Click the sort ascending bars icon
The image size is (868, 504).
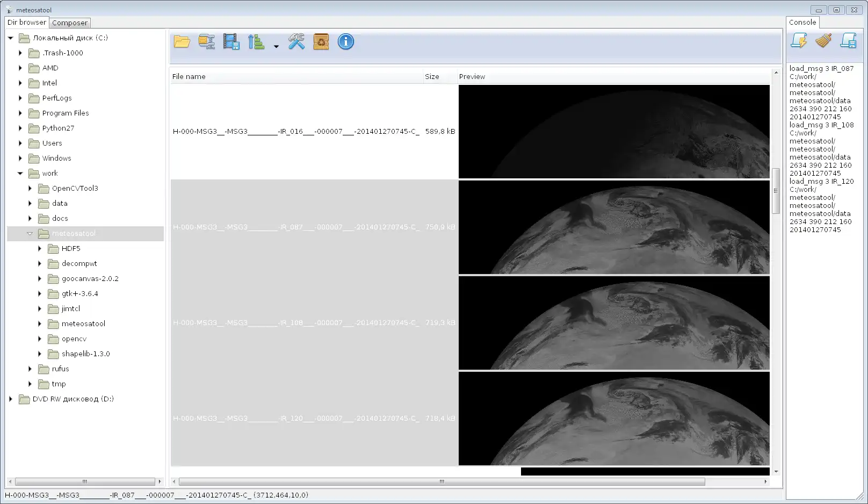(256, 42)
